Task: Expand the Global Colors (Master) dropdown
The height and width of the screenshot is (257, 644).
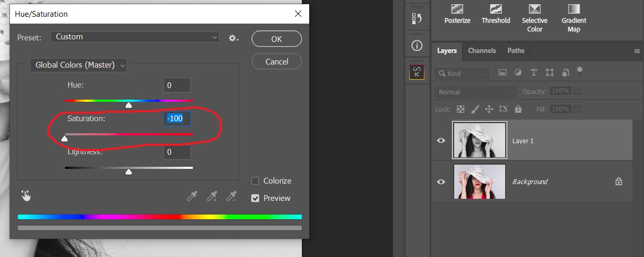Action: pyautogui.click(x=79, y=65)
